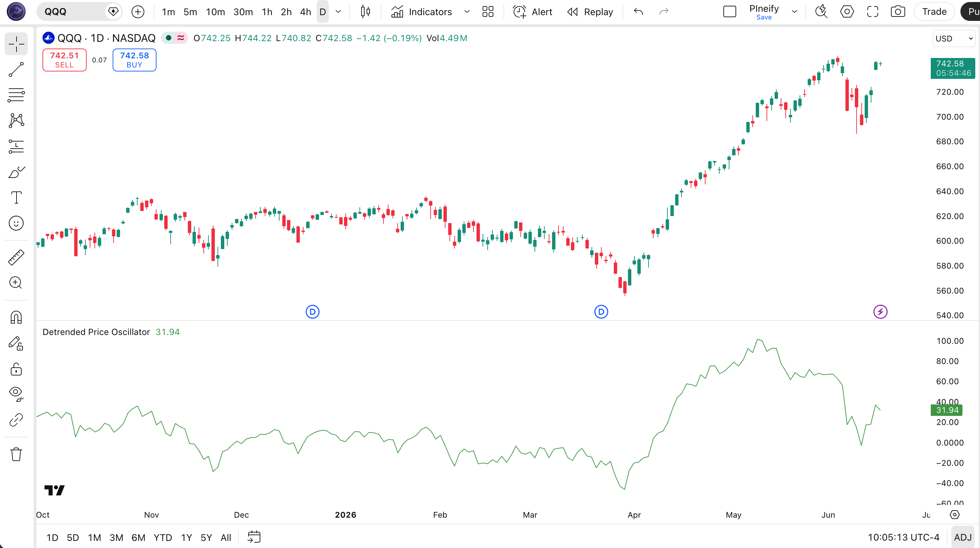Open the indicator templates grid icon

(488, 12)
